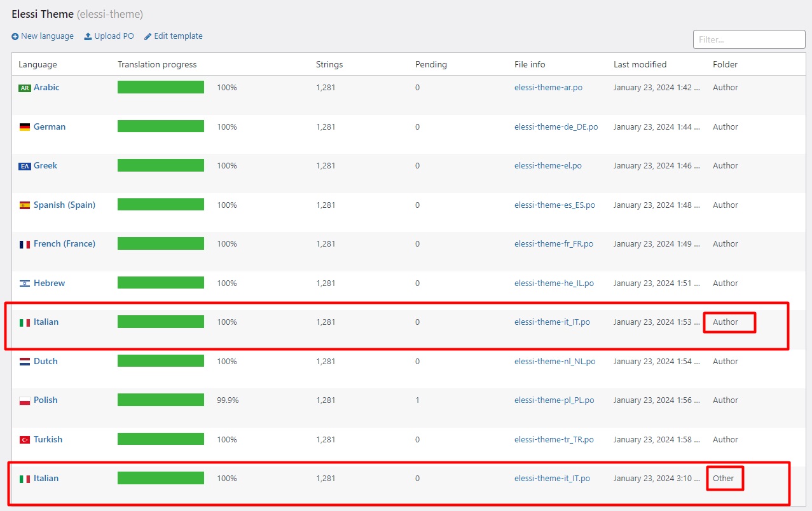The image size is (812, 511).
Task: Click the Turkish flag icon
Action: 25,440
